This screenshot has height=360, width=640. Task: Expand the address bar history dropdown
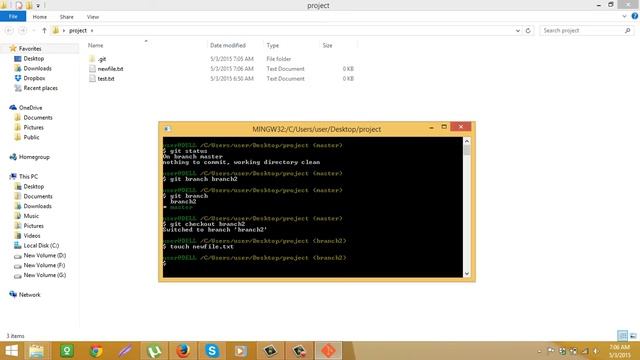(518, 31)
